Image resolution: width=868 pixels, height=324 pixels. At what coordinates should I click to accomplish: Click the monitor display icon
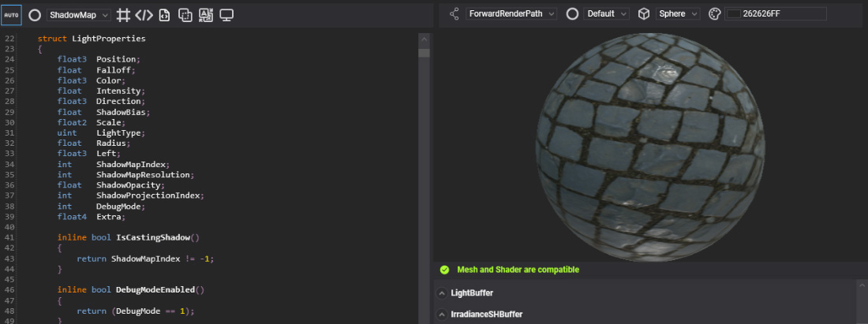[226, 14]
